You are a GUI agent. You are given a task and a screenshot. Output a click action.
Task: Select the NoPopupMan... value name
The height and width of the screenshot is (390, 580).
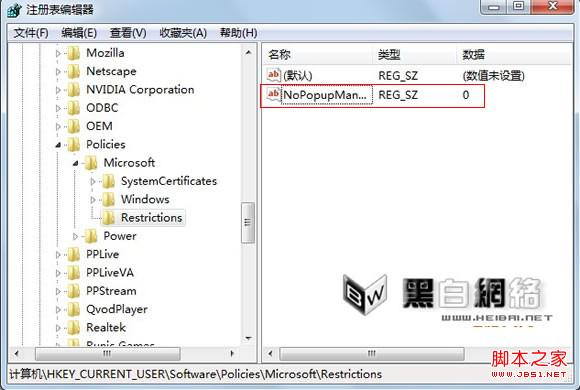325,95
